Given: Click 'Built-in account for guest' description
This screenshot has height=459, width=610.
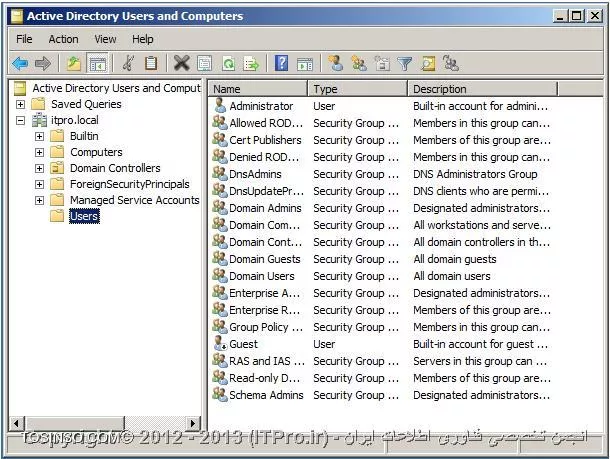Looking at the screenshot, I should [480, 344].
